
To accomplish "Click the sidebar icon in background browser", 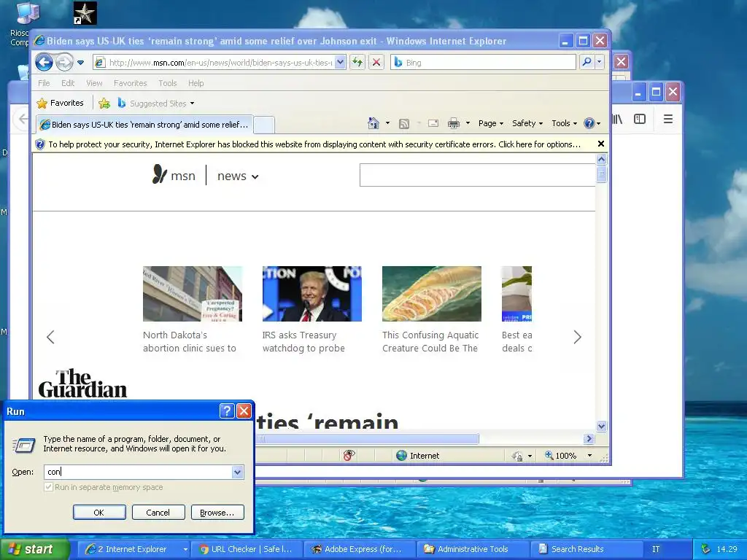I will [640, 119].
